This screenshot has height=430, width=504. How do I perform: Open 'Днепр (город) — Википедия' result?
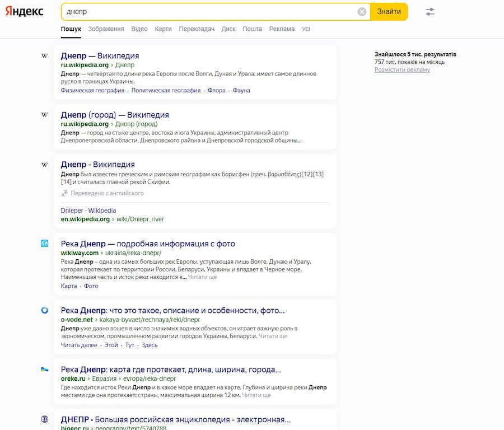click(x=115, y=115)
